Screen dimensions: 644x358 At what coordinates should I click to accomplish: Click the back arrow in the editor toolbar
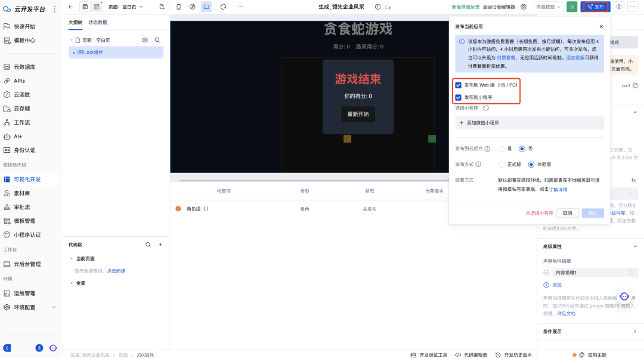[x=70, y=7]
